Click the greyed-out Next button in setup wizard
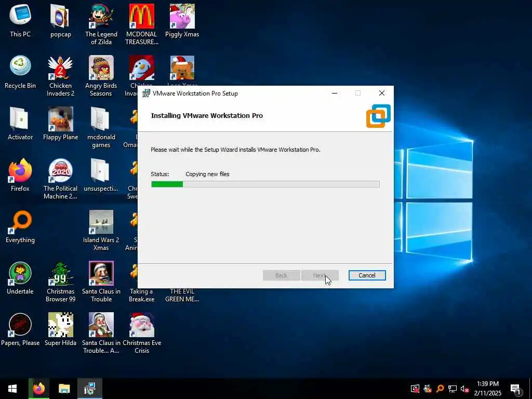This screenshot has height=399, width=532. tap(320, 275)
